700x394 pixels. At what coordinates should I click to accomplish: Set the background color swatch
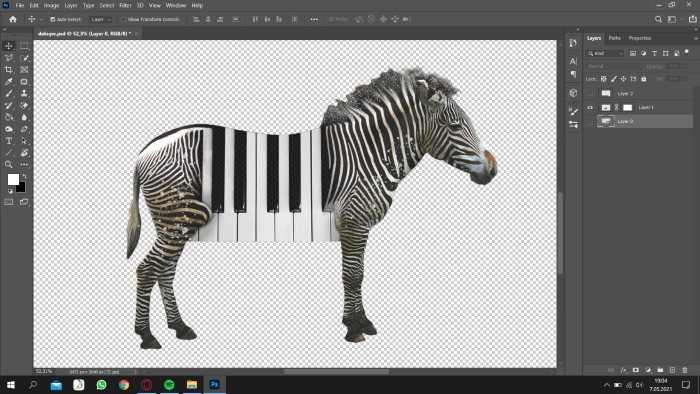coord(21,188)
